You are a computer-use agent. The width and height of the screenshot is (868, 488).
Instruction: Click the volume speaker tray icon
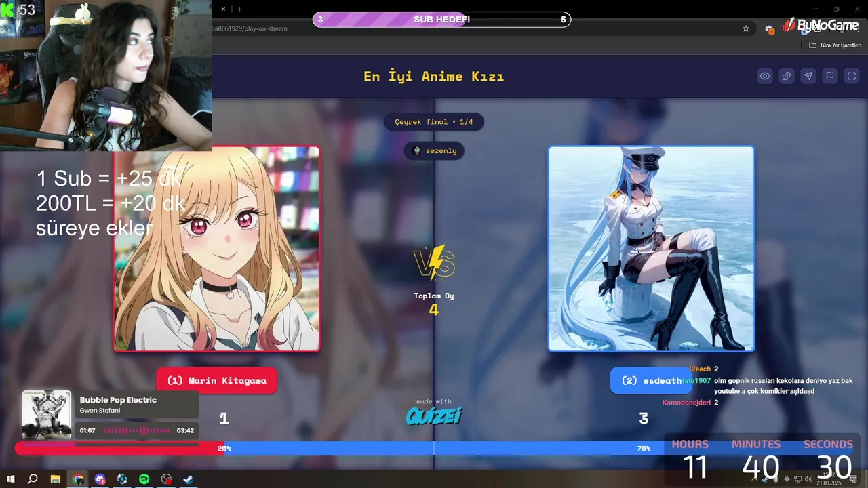point(808,479)
